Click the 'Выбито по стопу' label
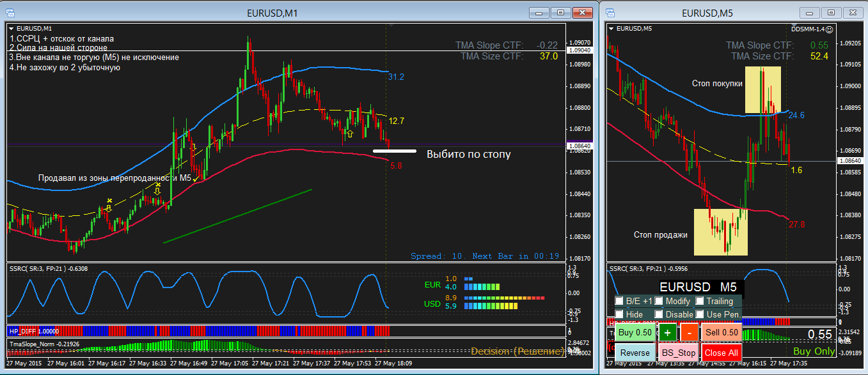 pos(469,154)
